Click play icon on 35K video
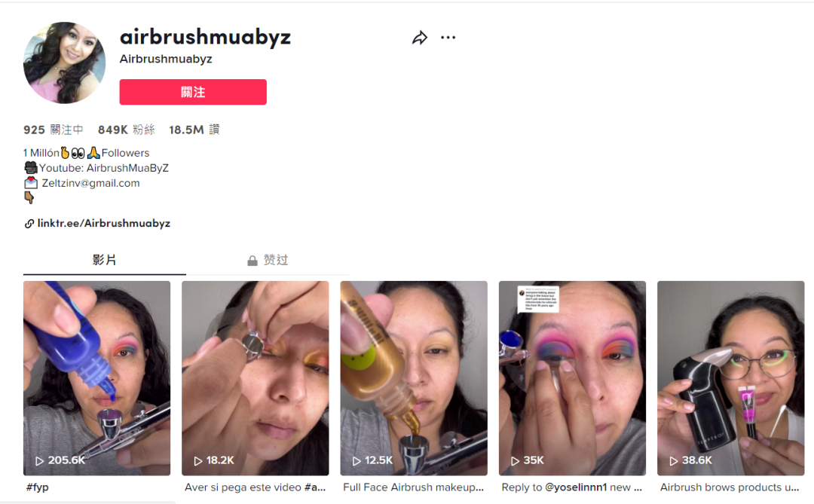Viewport: 814px width, 504px height. [x=515, y=461]
